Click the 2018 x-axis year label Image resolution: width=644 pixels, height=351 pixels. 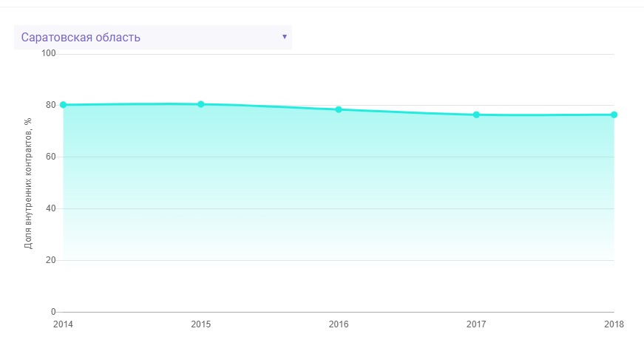(614, 324)
